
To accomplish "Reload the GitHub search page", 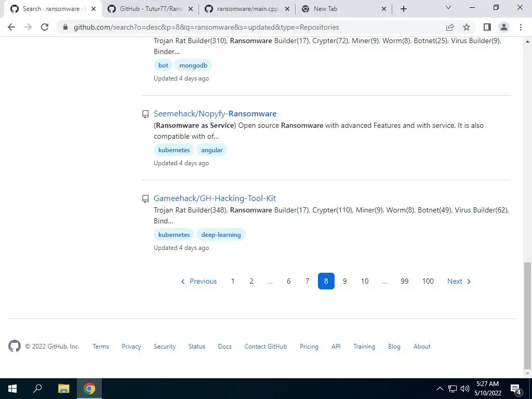I will click(45, 27).
